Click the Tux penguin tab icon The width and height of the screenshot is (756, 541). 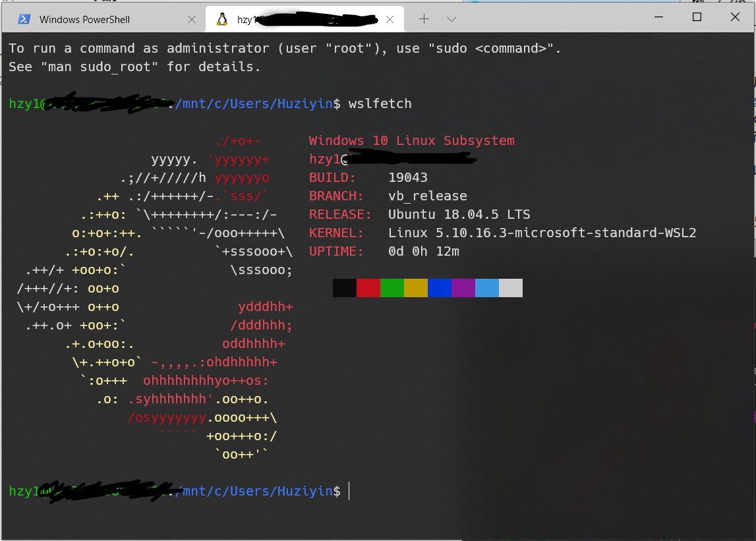pyautogui.click(x=221, y=19)
